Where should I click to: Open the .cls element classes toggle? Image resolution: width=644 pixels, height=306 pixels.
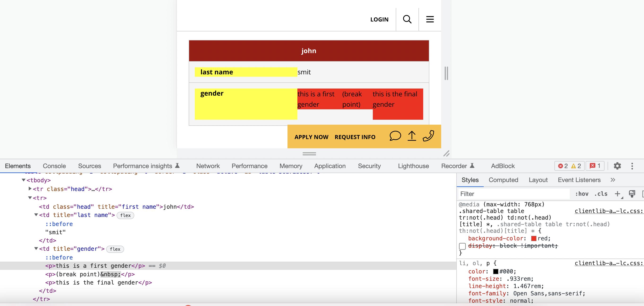coord(601,194)
